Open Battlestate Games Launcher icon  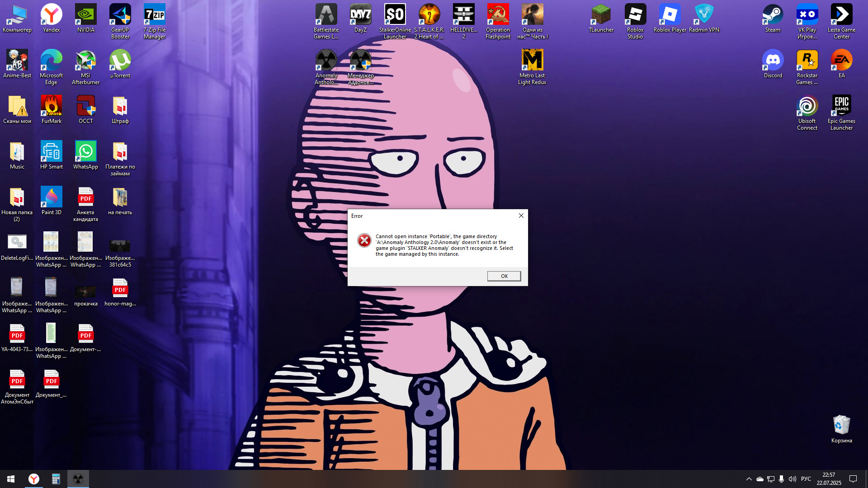click(x=326, y=21)
